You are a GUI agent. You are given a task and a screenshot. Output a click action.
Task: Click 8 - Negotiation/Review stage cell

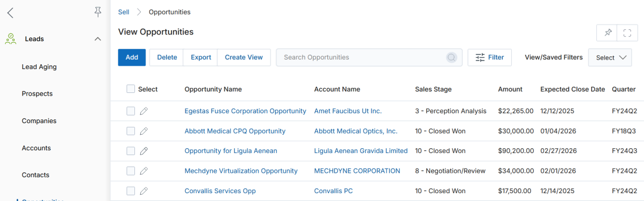(x=450, y=171)
